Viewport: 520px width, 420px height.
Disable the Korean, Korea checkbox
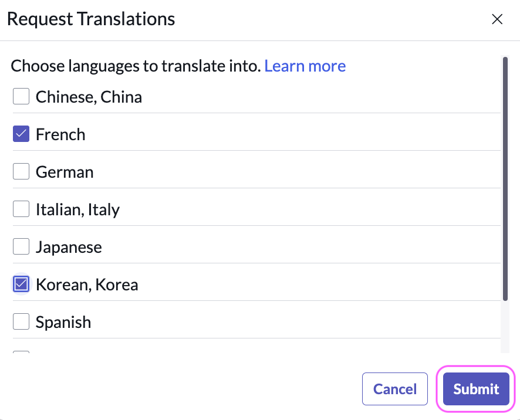[x=21, y=284]
